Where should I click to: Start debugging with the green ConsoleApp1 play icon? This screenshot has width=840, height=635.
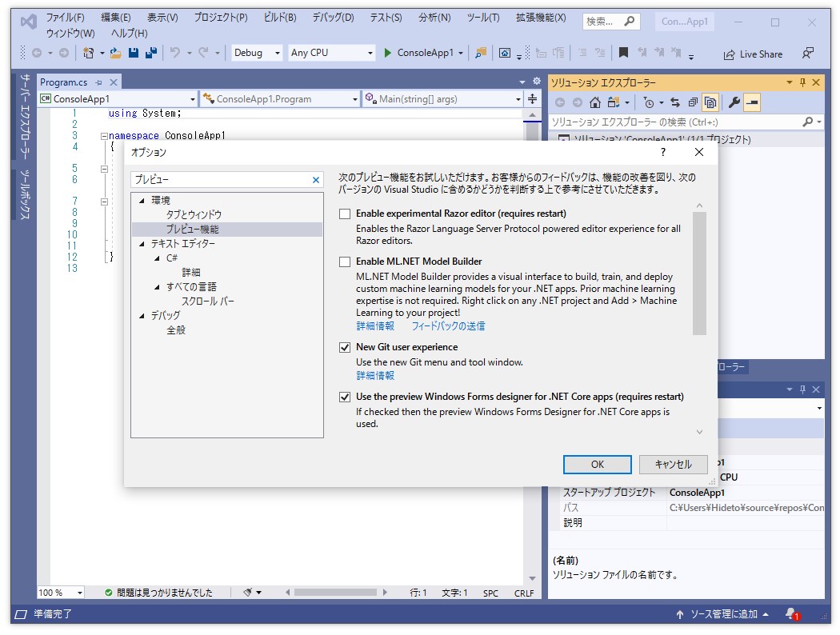[x=388, y=53]
